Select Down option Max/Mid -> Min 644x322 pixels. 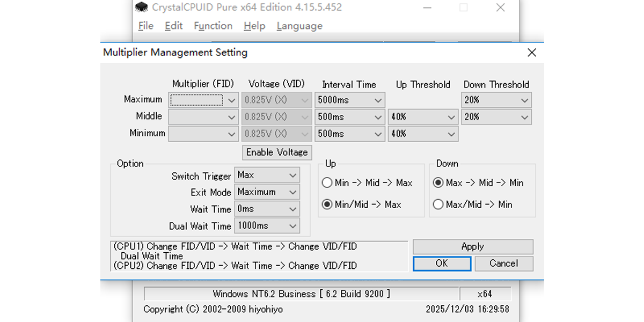coord(473,204)
